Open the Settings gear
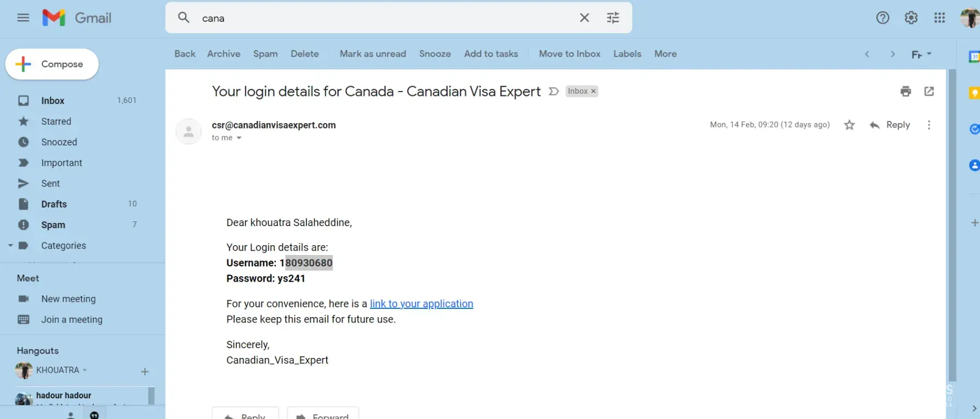 coord(911,18)
